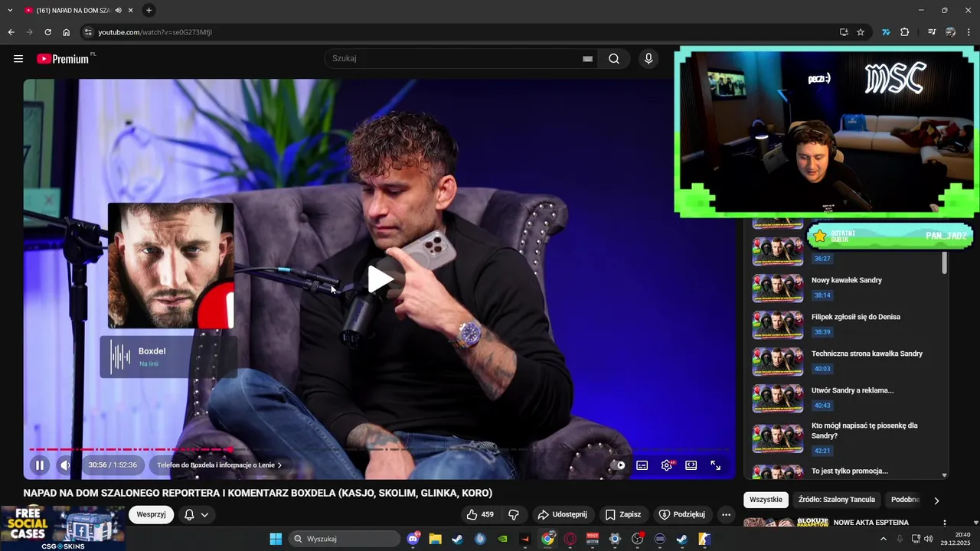
Task: Open chapter 'Techniczna strona kawałka Sandry'
Action: pos(867,354)
